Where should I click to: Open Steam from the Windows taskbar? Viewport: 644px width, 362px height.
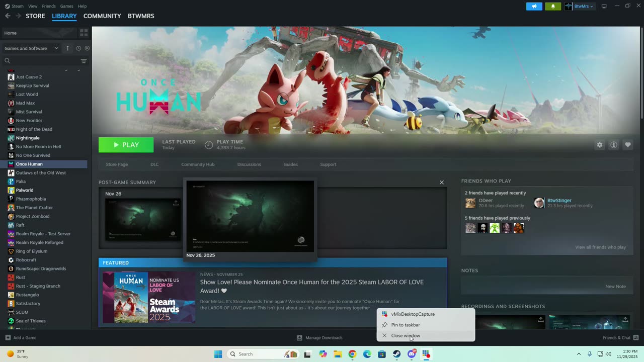tap(396, 354)
